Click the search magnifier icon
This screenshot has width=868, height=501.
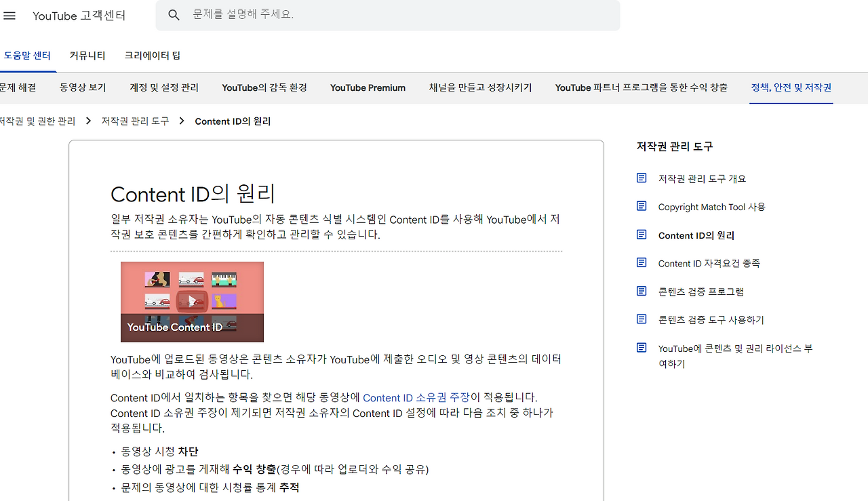[174, 15]
